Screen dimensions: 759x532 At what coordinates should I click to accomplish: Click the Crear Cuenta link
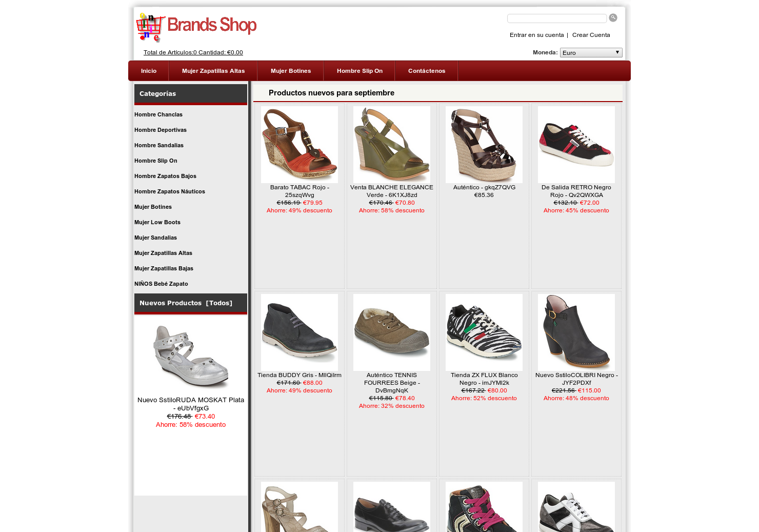591,35
